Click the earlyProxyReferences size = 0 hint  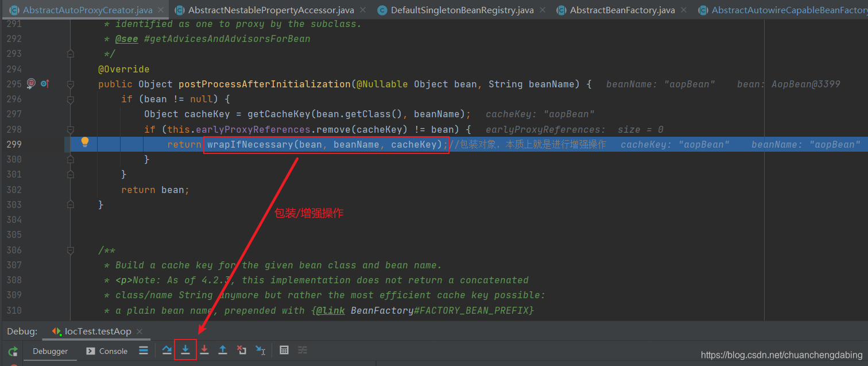[x=575, y=129]
